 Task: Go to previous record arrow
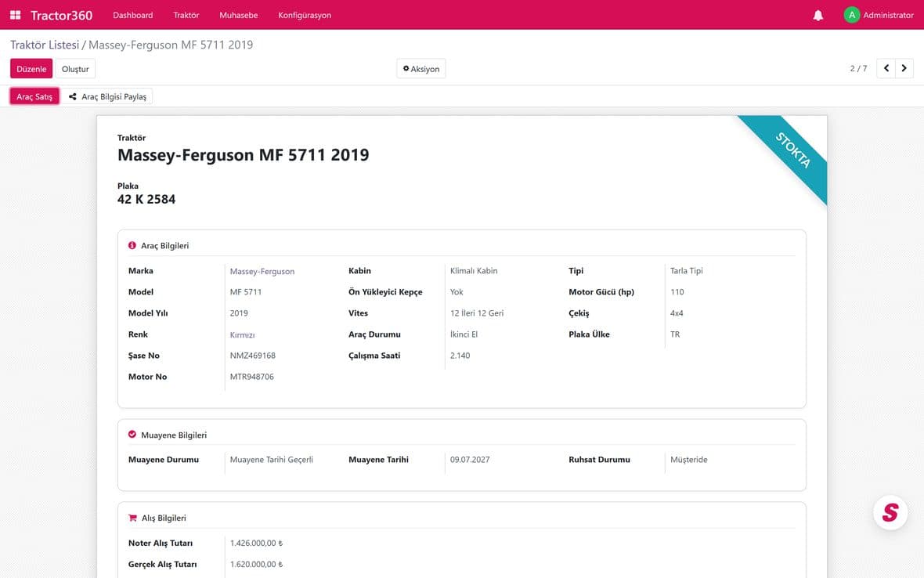886,68
